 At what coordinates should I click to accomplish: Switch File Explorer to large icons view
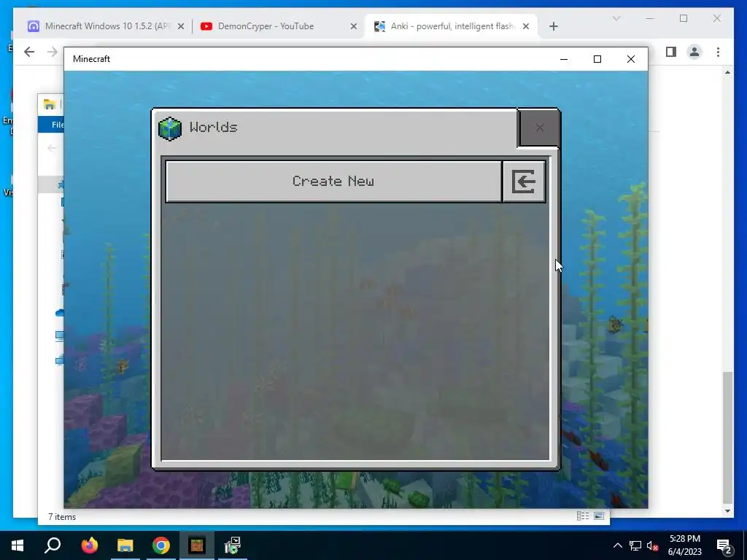point(599,516)
